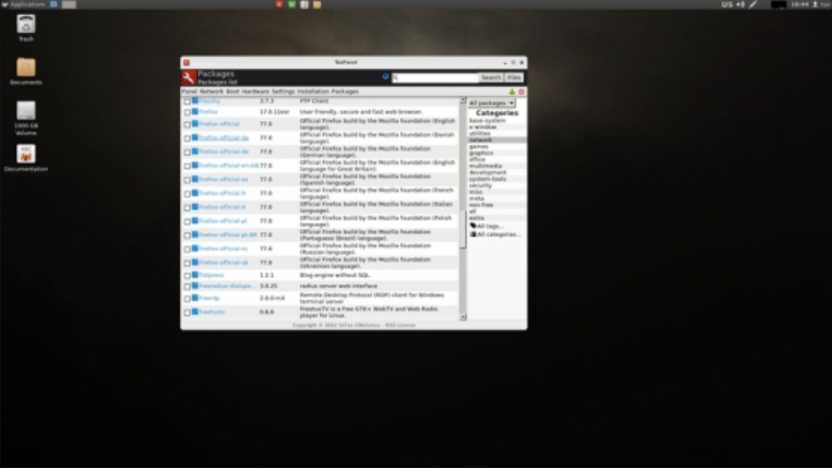Viewport: 832px width, 468px height.
Task: Click the tag icon beside All tags
Action: 473,226
